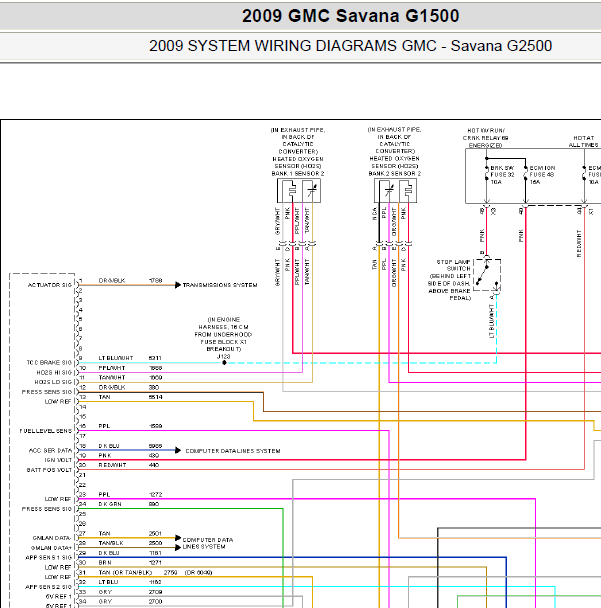Click the BRK SW fuse symbol

pyautogui.click(x=486, y=173)
